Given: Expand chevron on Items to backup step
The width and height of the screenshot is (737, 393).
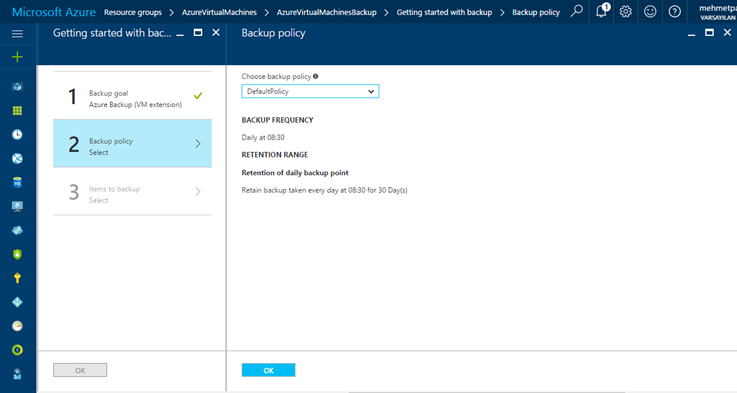Looking at the screenshot, I should (198, 191).
